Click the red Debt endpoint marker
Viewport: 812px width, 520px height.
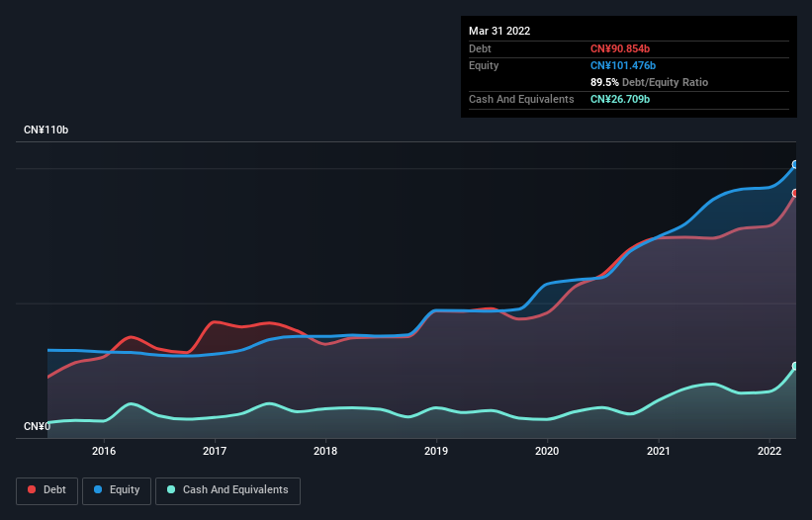click(x=795, y=193)
